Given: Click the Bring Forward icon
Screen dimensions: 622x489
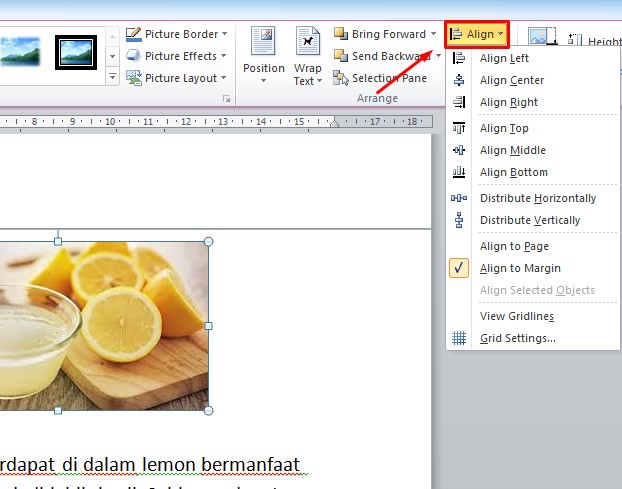Looking at the screenshot, I should [x=341, y=34].
